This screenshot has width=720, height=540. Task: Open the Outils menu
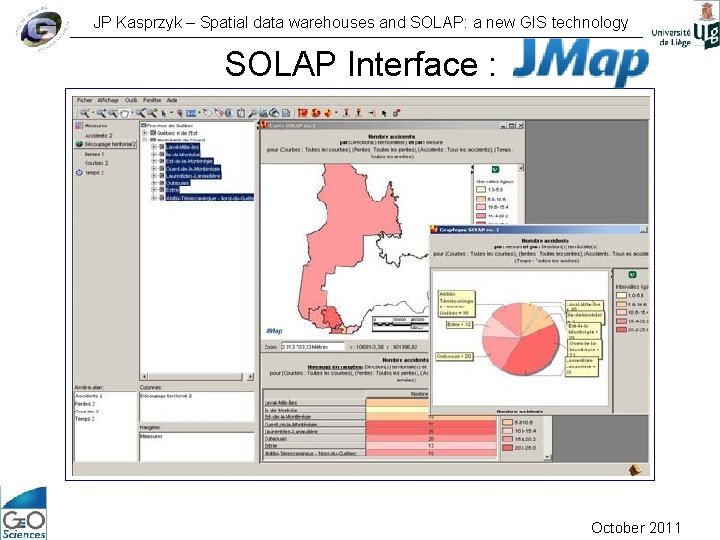pos(131,100)
